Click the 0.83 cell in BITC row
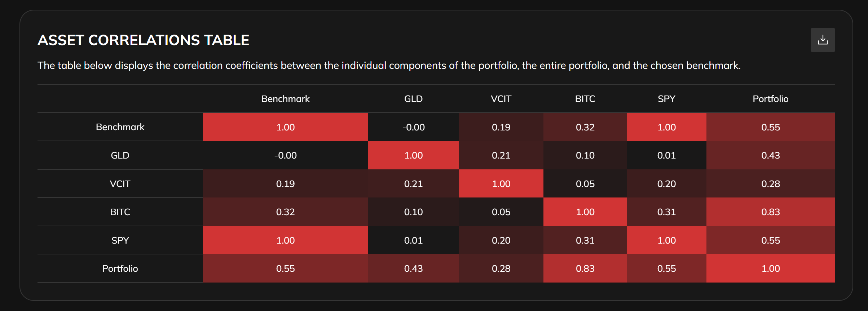 770,212
